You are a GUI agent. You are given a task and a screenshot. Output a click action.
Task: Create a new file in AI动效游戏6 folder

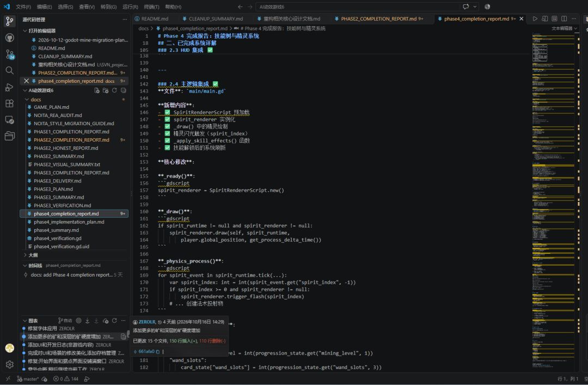(x=97, y=90)
